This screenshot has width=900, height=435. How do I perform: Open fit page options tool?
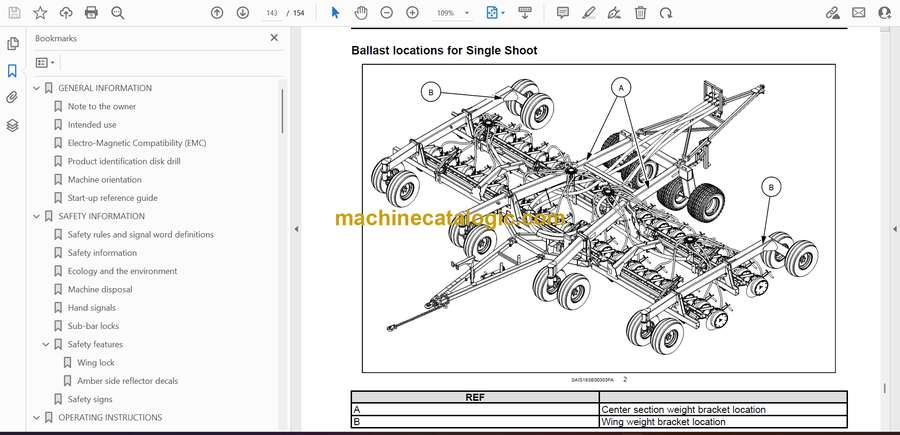point(495,13)
